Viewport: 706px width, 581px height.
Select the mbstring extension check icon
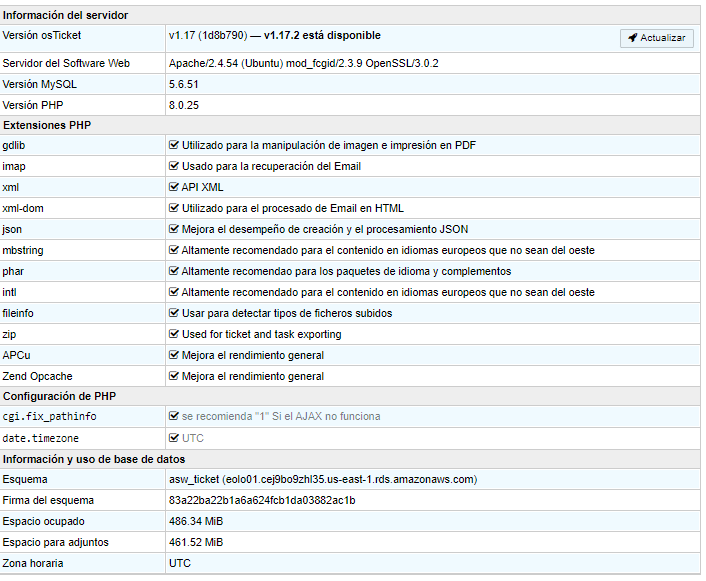[174, 250]
